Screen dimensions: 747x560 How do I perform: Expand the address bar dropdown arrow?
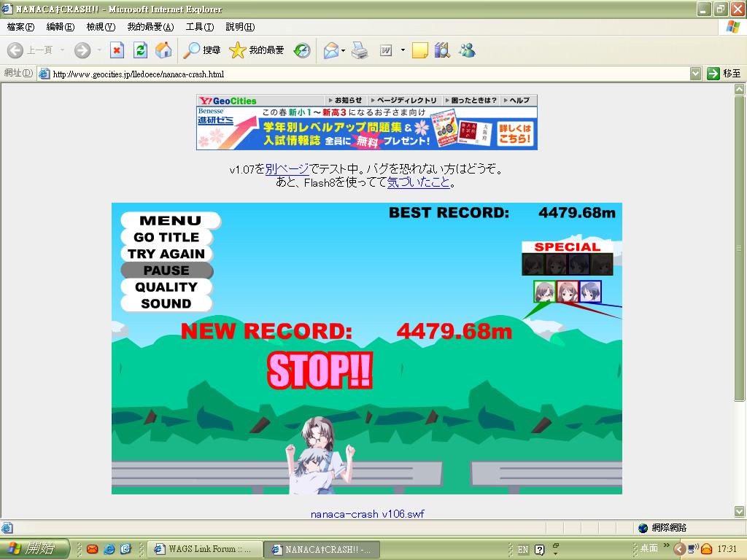(695, 74)
